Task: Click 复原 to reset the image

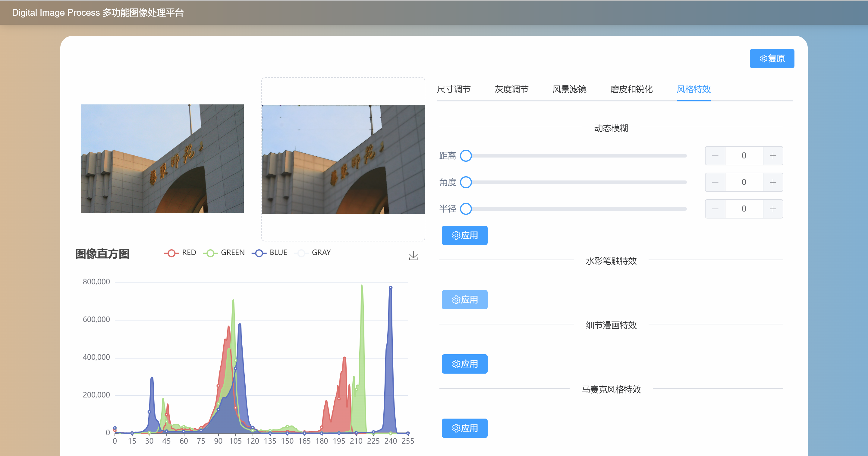Action: coord(772,58)
